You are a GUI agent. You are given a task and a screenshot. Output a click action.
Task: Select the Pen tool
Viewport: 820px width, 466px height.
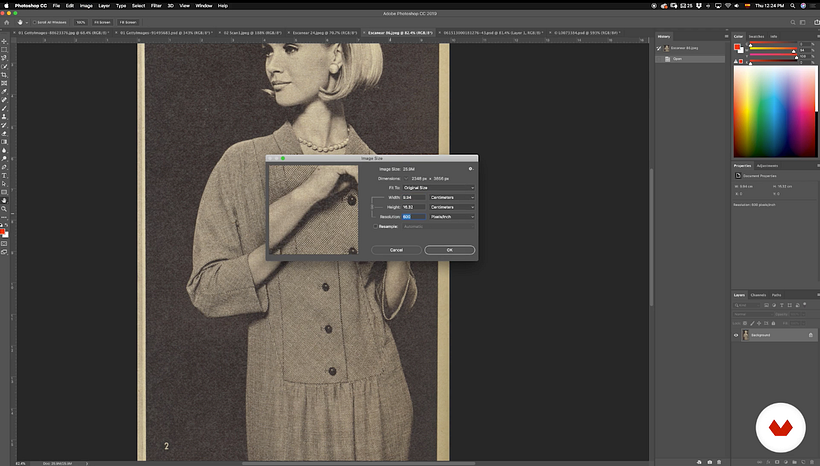[4, 167]
